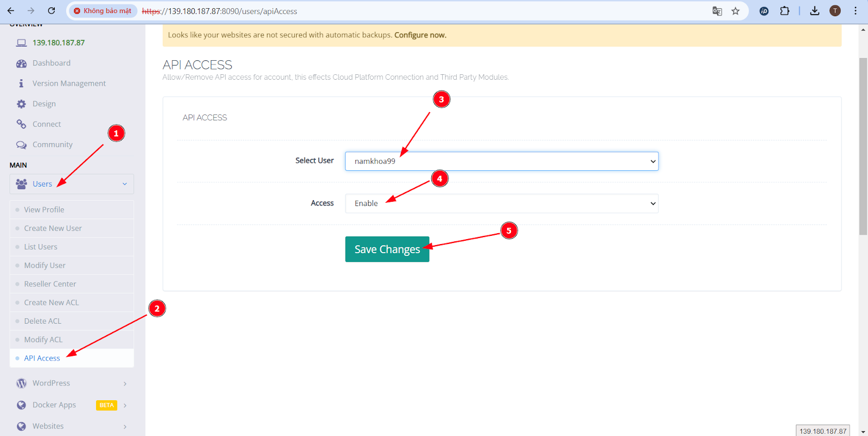
Task: Click the browser forward arrow
Action: click(x=31, y=11)
